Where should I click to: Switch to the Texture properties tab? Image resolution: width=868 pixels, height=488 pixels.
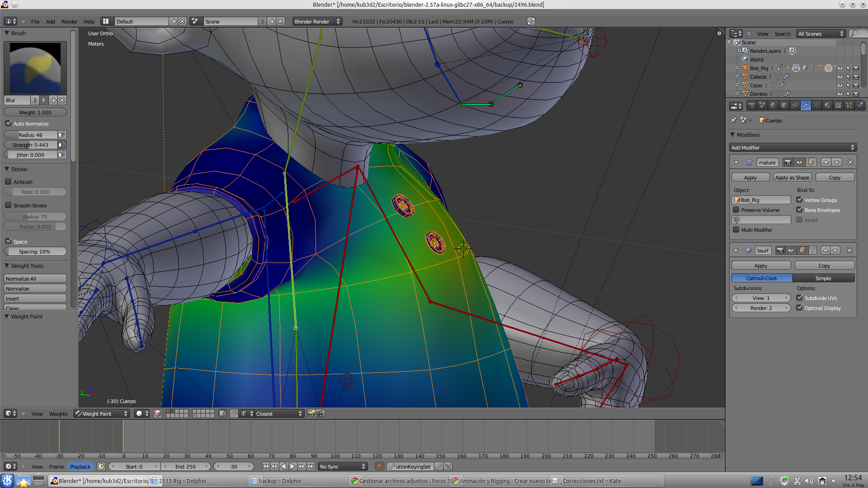click(x=838, y=105)
